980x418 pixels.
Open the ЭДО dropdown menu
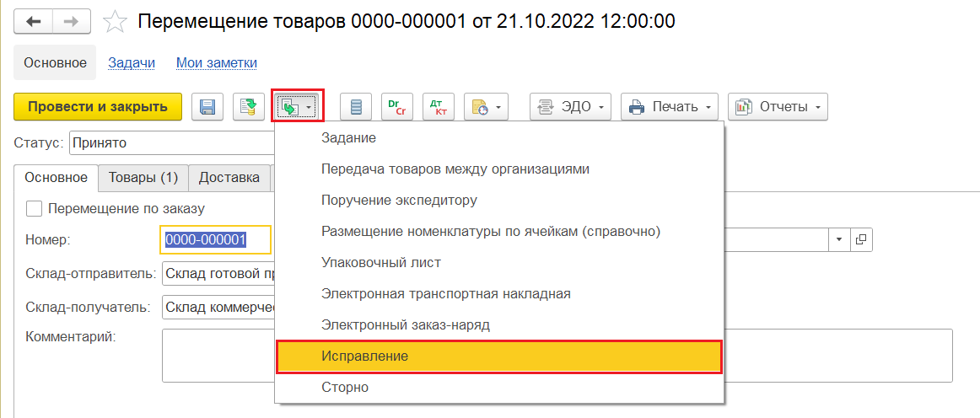click(570, 107)
